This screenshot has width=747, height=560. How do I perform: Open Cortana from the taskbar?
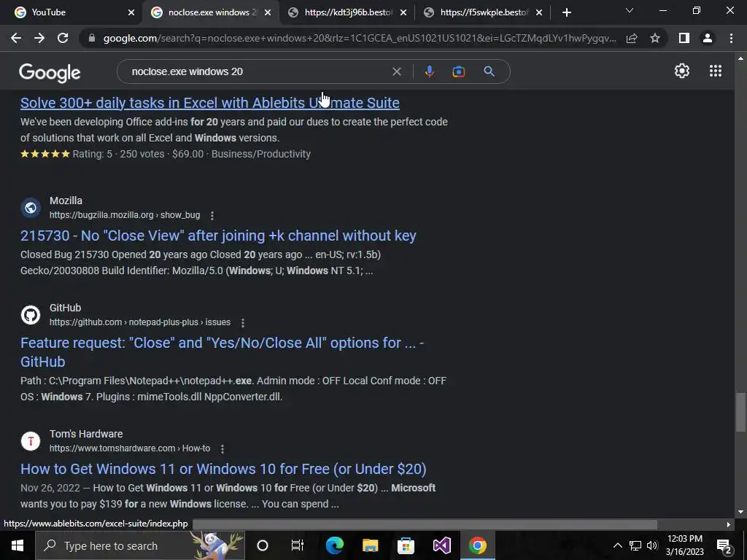point(263,545)
